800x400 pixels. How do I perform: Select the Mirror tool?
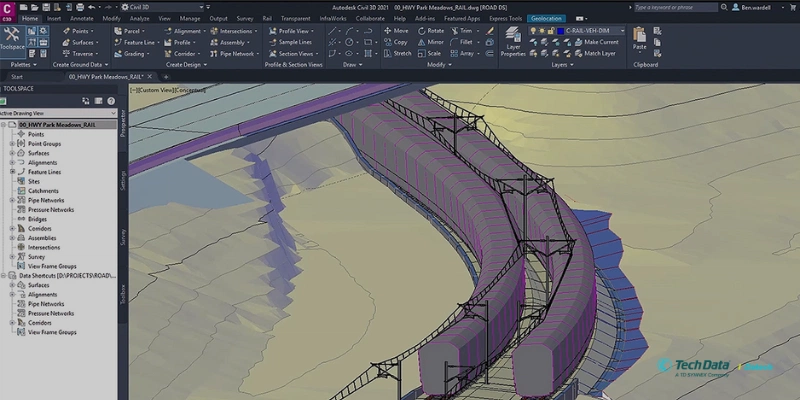431,42
